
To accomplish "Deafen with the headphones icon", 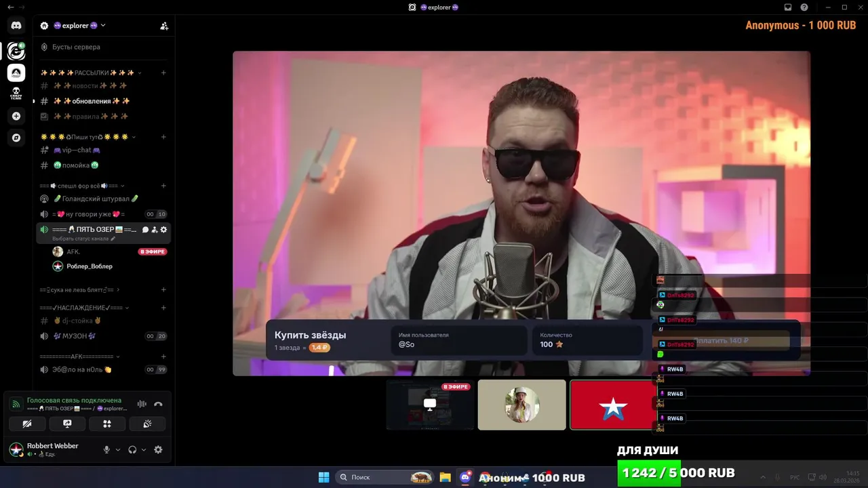I will pos(132,449).
